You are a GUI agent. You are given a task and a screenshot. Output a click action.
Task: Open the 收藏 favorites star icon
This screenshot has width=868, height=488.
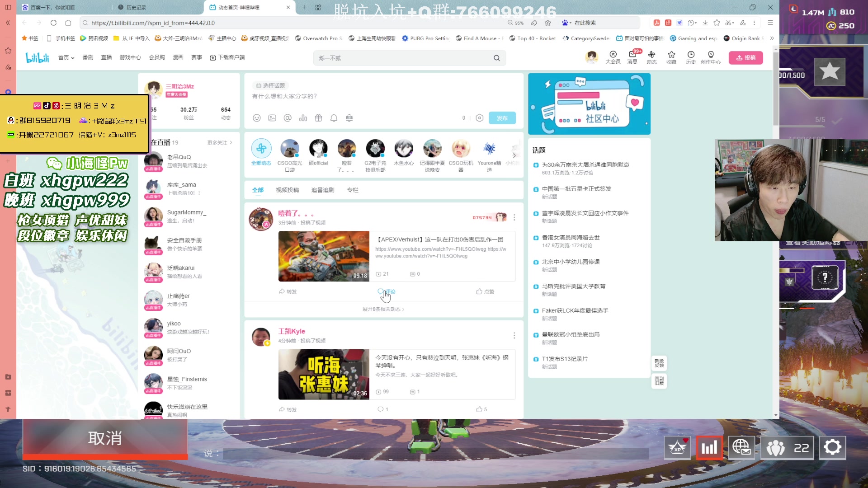click(671, 57)
